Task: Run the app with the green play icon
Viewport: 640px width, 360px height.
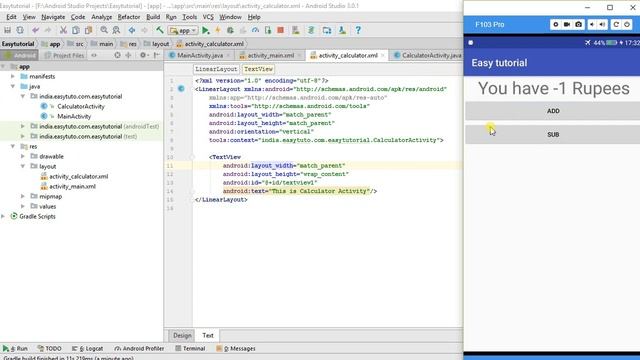Action: pos(206,30)
